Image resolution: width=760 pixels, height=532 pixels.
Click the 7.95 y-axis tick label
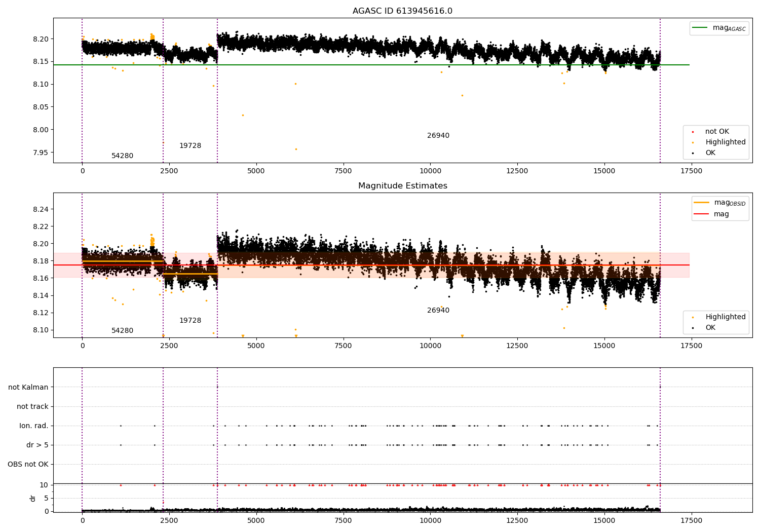point(40,153)
